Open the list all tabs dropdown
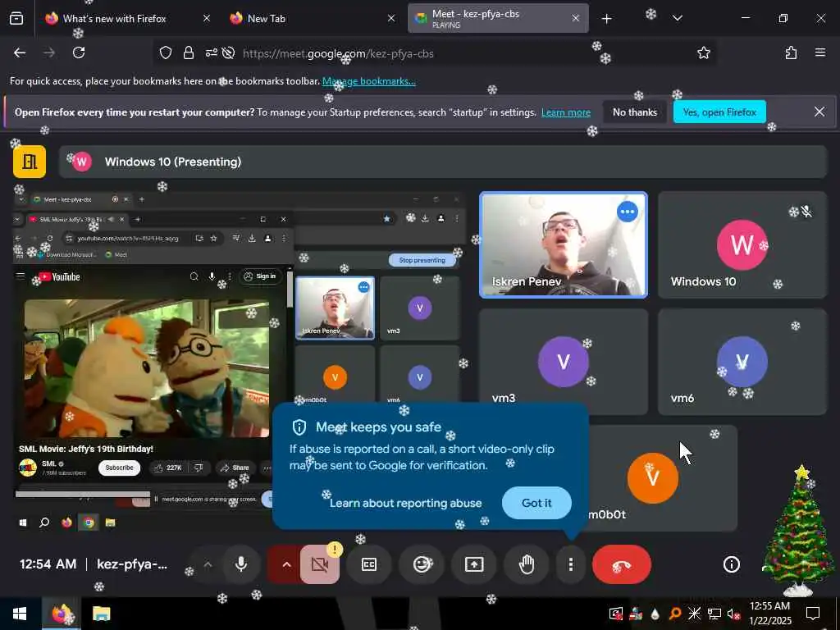The image size is (840, 630). [x=677, y=18]
